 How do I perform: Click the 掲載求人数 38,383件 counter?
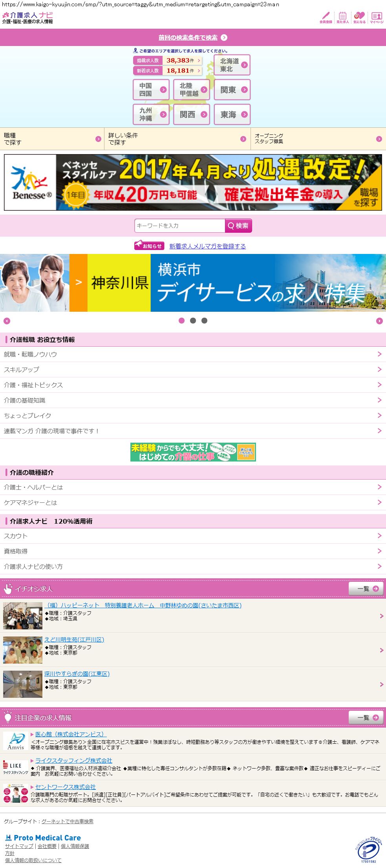[x=168, y=61]
